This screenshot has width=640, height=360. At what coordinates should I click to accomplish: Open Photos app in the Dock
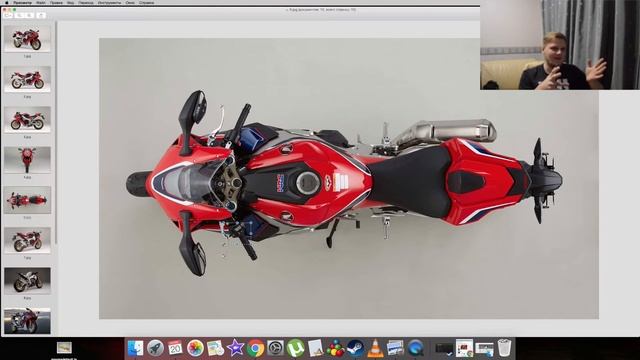(195, 348)
